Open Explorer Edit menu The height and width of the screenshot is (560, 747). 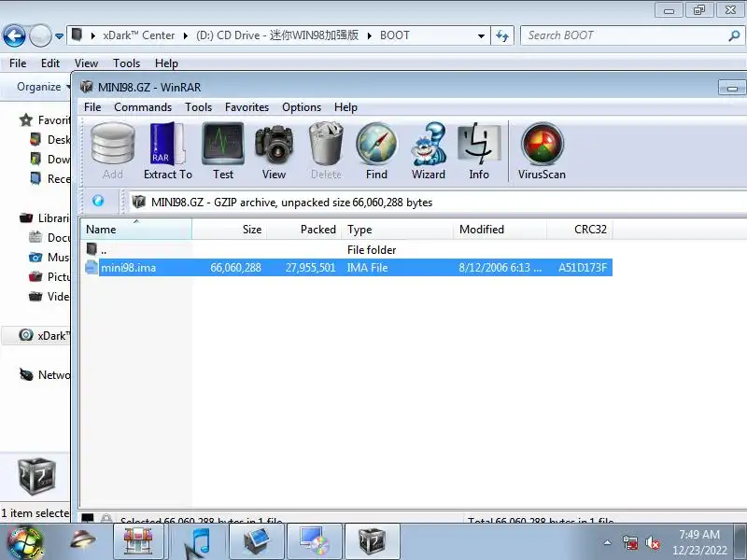coord(50,63)
